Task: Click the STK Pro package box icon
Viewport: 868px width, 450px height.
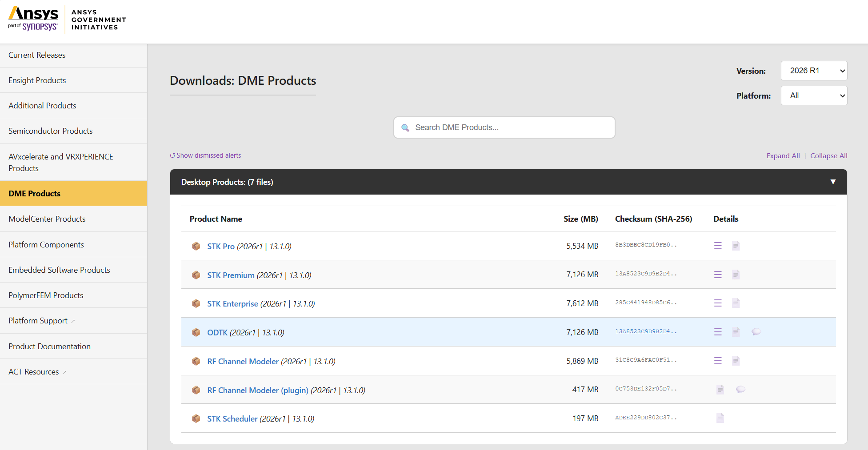Action: [x=196, y=246]
